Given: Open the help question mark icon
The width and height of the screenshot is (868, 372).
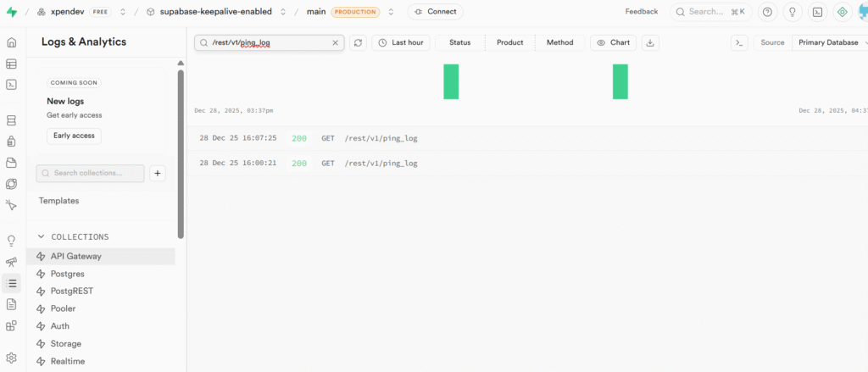Looking at the screenshot, I should (767, 12).
